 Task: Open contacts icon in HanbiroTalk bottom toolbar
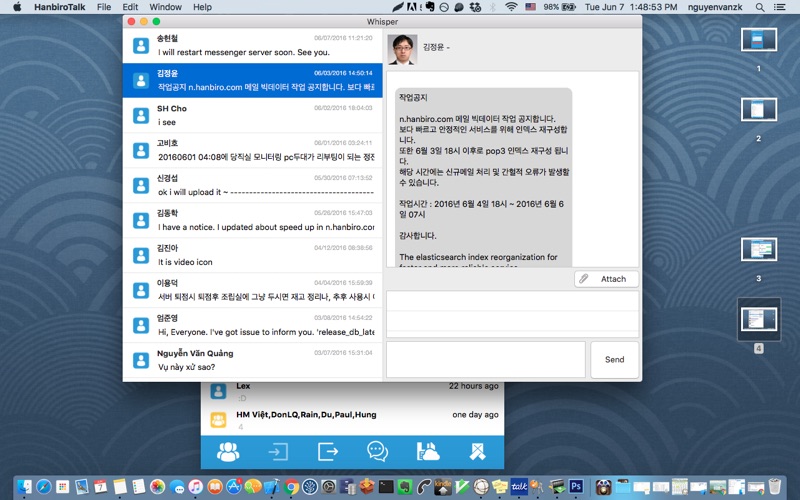228,452
